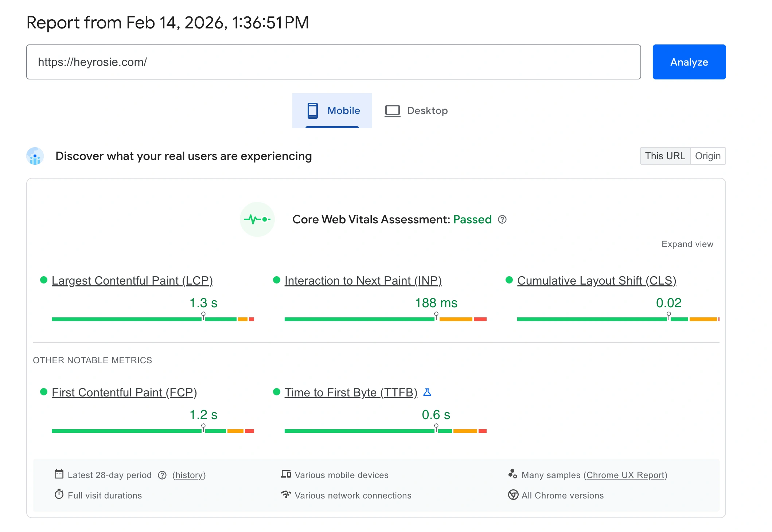Viewport: 772px width, 532px height.
Task: Click the help icon next to Latest 28-day period
Action: click(x=162, y=475)
